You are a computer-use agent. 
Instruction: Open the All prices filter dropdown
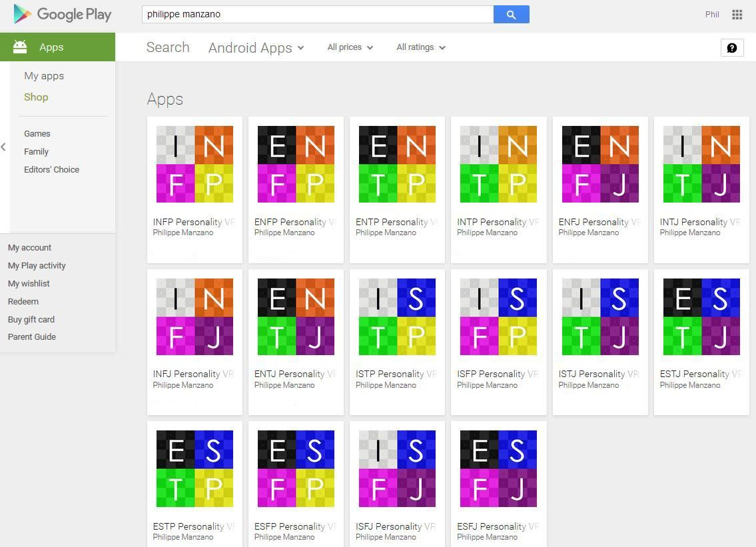pyautogui.click(x=350, y=47)
